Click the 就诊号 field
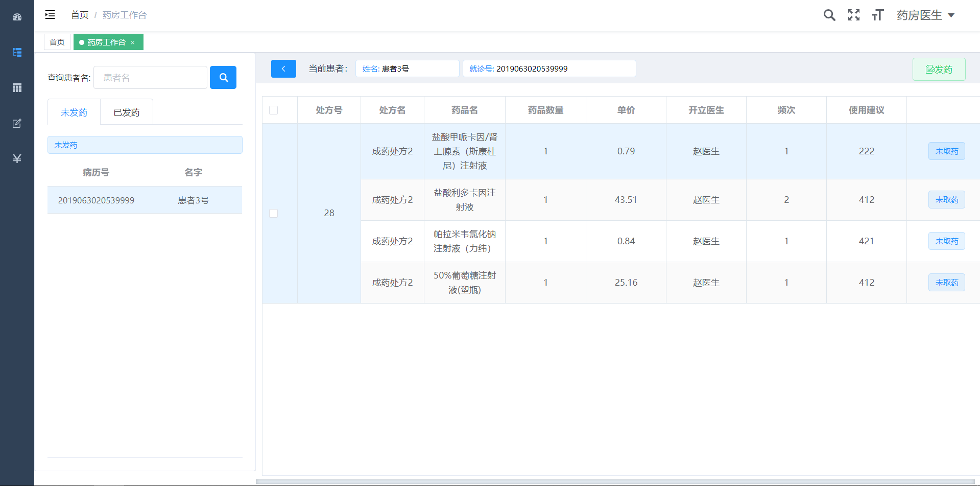This screenshot has height=486, width=980. [549, 68]
